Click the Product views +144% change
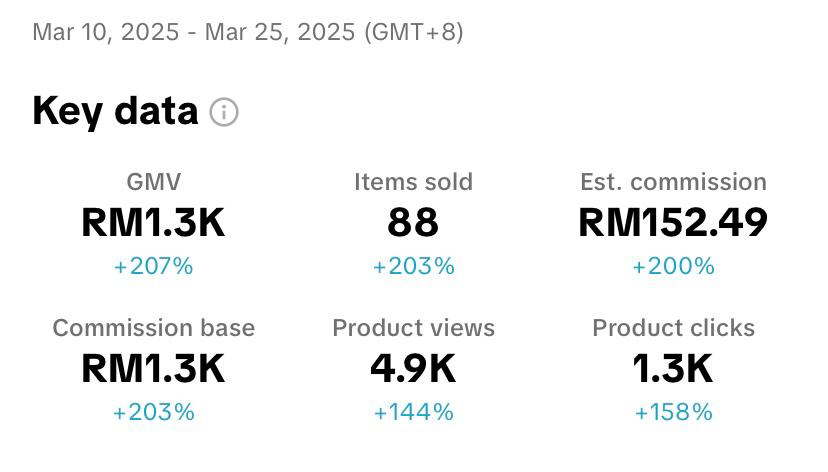 (413, 412)
